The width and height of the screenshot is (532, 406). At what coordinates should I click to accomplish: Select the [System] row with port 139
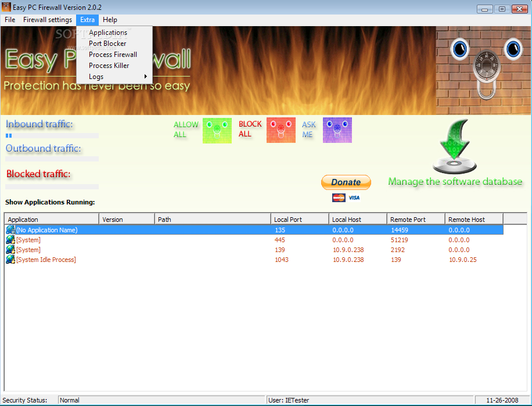[254, 250]
